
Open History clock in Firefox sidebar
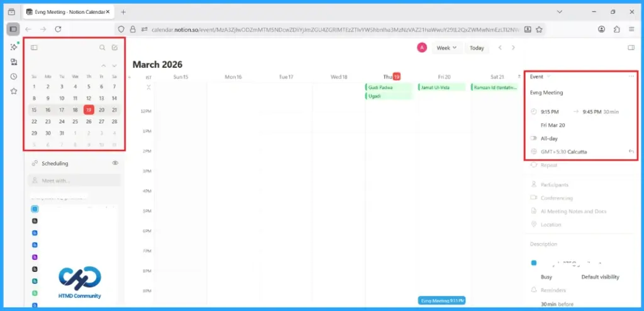coord(14,77)
